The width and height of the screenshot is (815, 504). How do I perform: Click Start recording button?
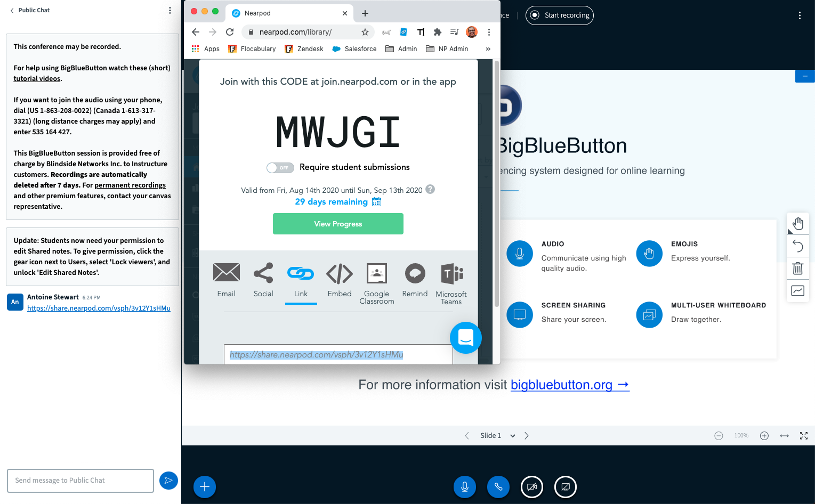coord(560,15)
